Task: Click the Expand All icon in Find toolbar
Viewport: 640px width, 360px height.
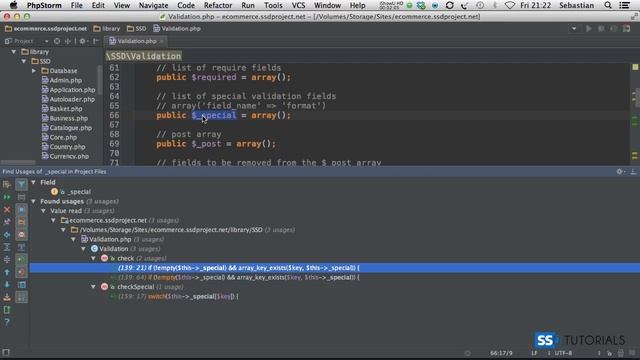Action: point(7,247)
